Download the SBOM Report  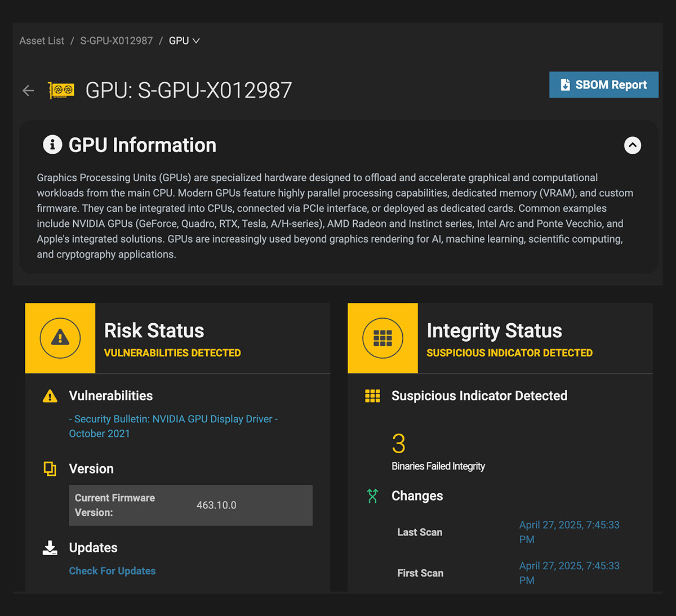pyautogui.click(x=604, y=84)
